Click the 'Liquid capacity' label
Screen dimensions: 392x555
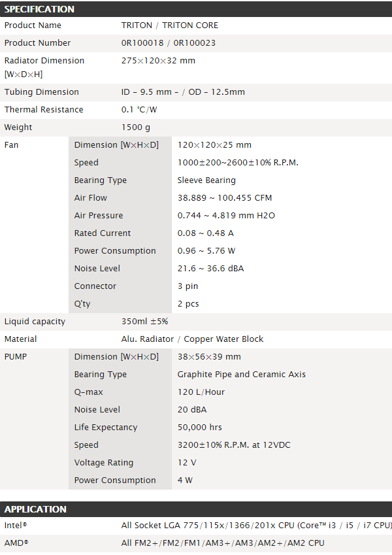tap(35, 322)
